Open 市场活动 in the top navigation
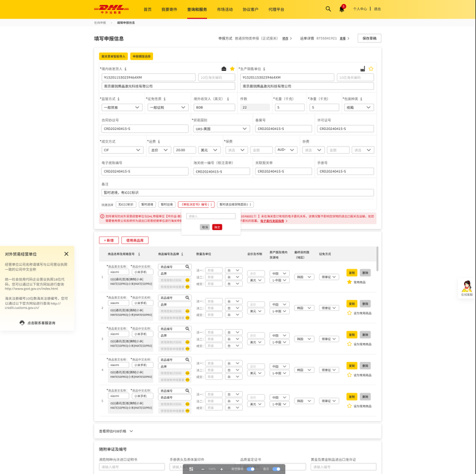476x474 pixels. (225, 10)
